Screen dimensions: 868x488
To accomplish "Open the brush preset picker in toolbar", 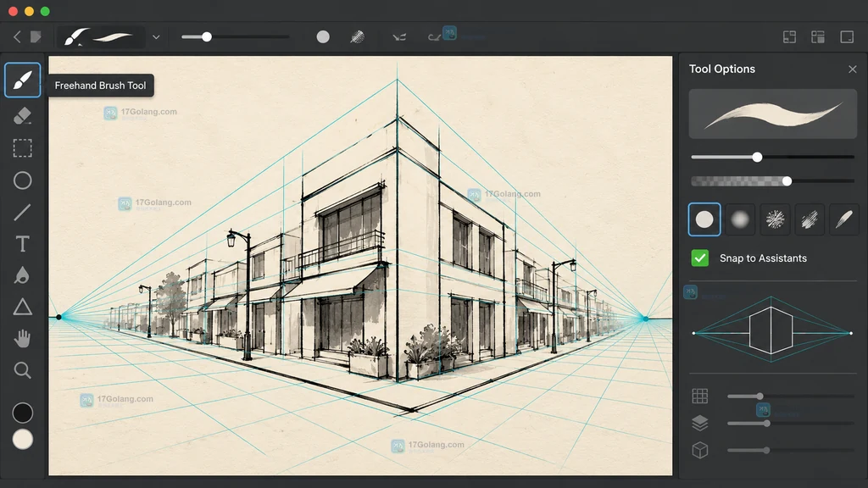I will pyautogui.click(x=100, y=37).
